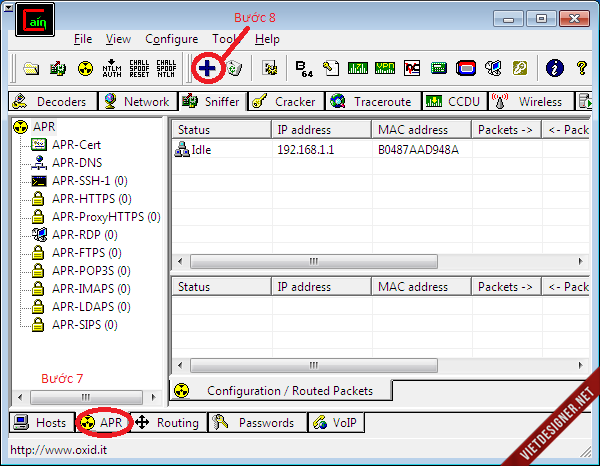
Task: Select APR-SIPS (0) tree item
Action: (x=85, y=324)
